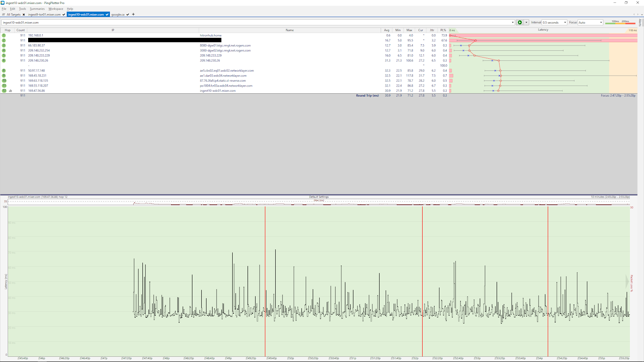The height and width of the screenshot is (362, 644).
Task: Open the Tools menu
Action: (x=23, y=8)
